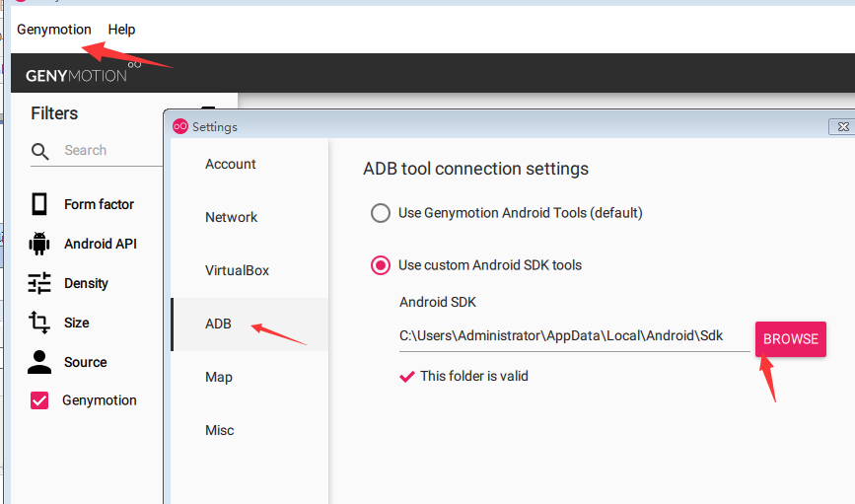The width and height of the screenshot is (855, 504).
Task: Click the 'Android SDK' label
Action: click(x=438, y=302)
